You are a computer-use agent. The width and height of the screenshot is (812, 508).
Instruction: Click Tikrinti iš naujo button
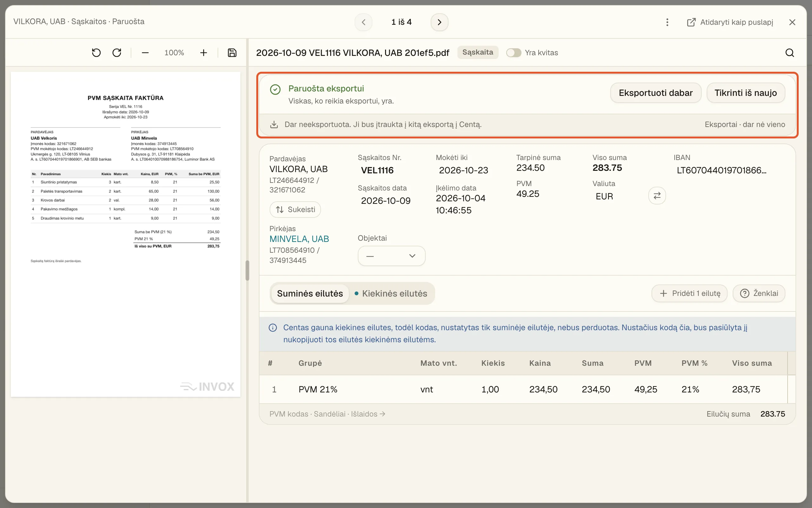pyautogui.click(x=746, y=93)
